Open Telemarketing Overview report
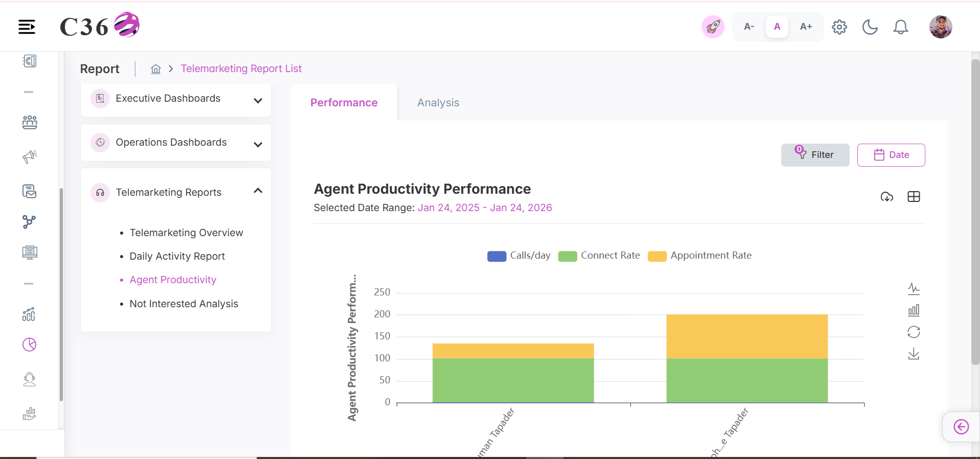This screenshot has width=980, height=459. 186,233
